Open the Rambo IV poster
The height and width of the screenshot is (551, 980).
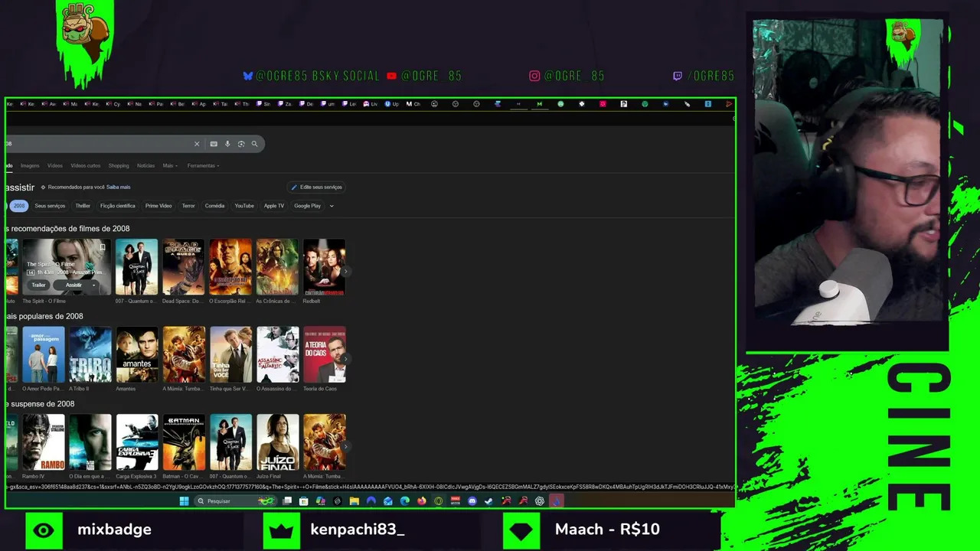coord(44,442)
